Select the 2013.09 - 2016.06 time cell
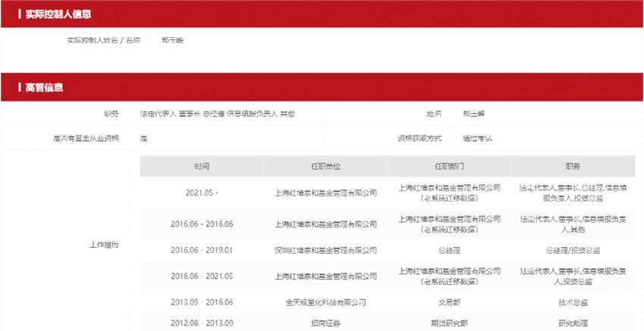 [202, 302]
